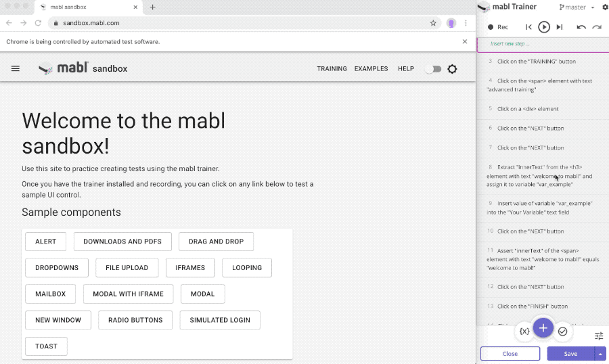Toggle the dark mode switch
This screenshot has width=609, height=364.
(x=432, y=69)
